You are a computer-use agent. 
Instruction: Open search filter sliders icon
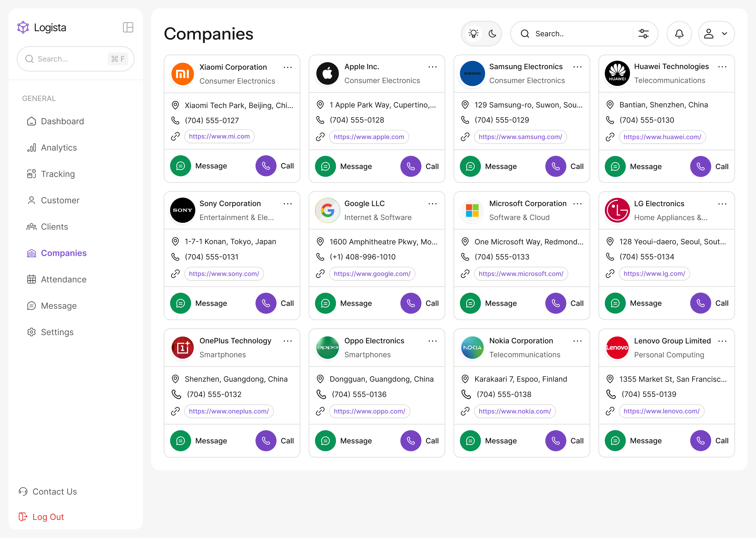pos(643,34)
